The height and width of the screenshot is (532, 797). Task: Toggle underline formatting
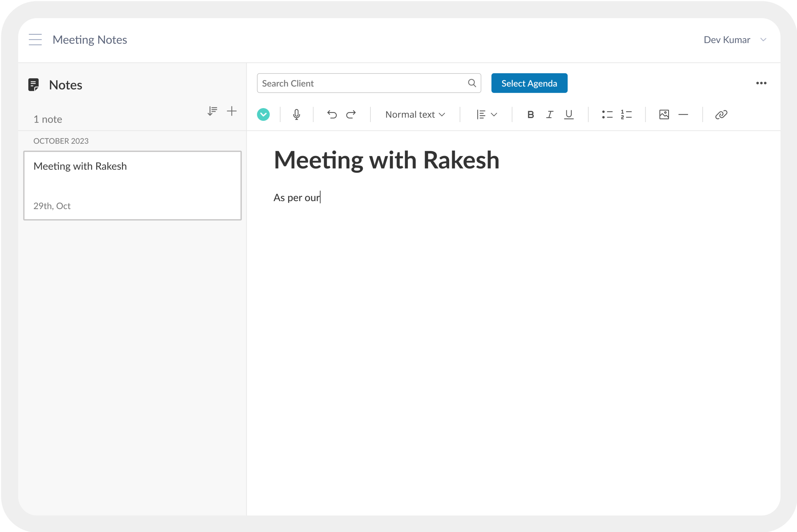(x=568, y=115)
